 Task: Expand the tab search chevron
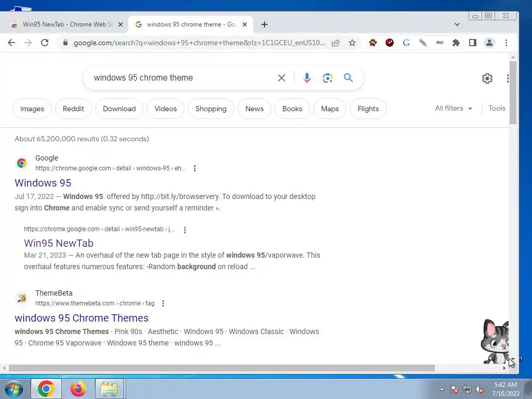coord(457,24)
